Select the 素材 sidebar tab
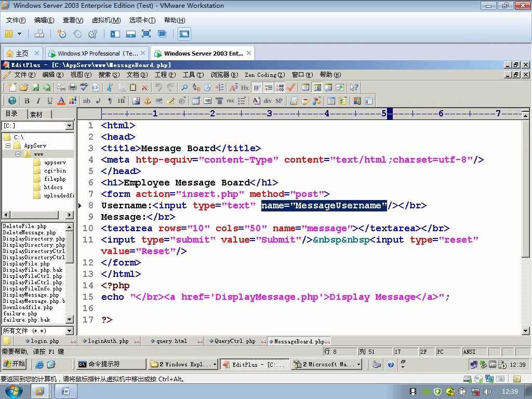Screen dimensions: 532x399 (x=36, y=114)
